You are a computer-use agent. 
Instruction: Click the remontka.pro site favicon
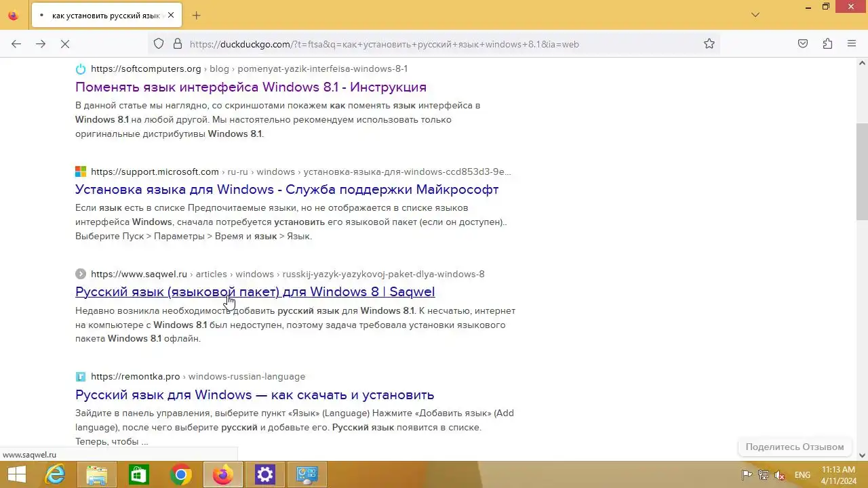click(x=81, y=376)
